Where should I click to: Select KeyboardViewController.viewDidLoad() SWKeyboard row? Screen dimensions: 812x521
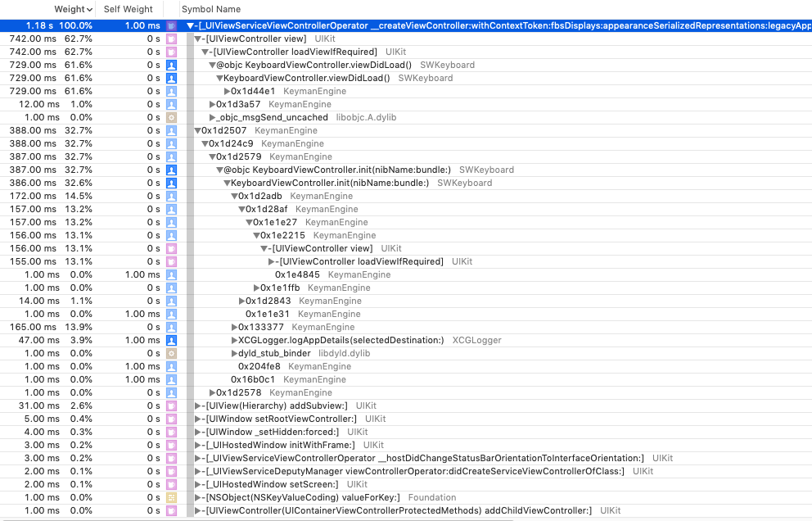(x=406, y=78)
